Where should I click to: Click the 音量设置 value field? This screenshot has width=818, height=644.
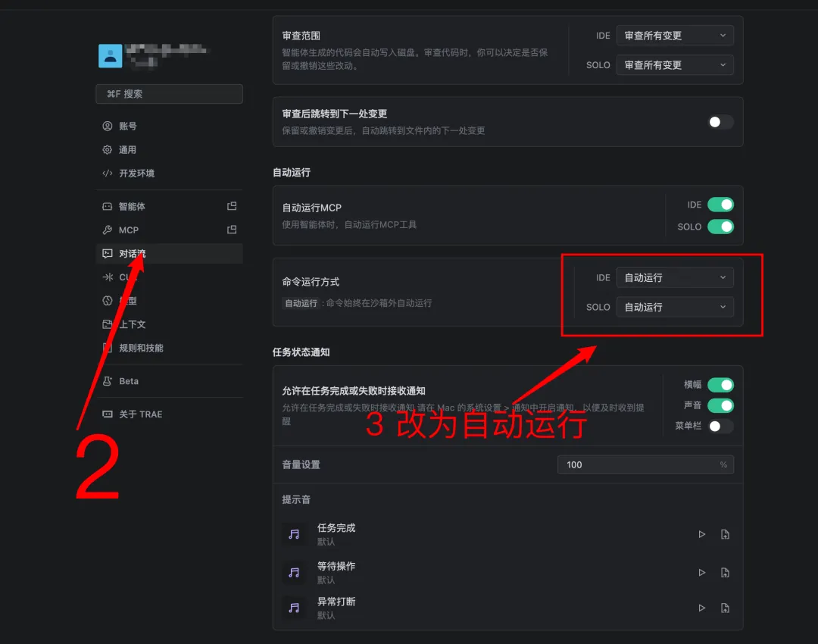tap(645, 464)
